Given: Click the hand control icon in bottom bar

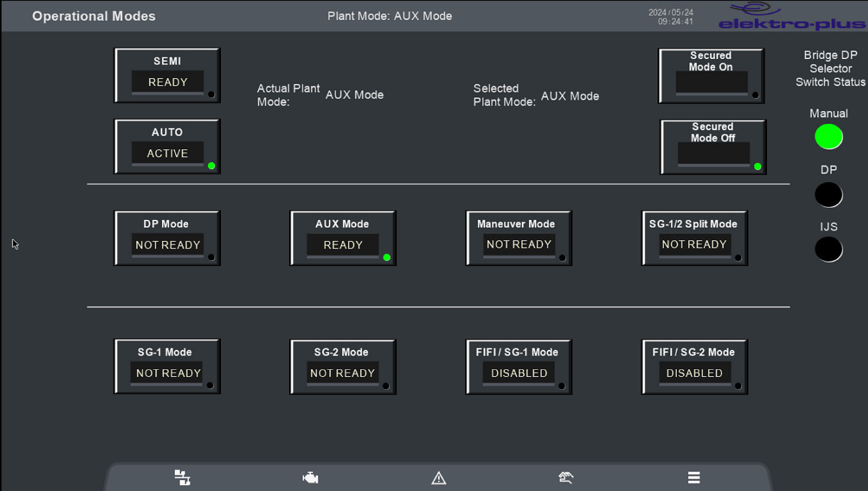Looking at the screenshot, I should coord(566,477).
